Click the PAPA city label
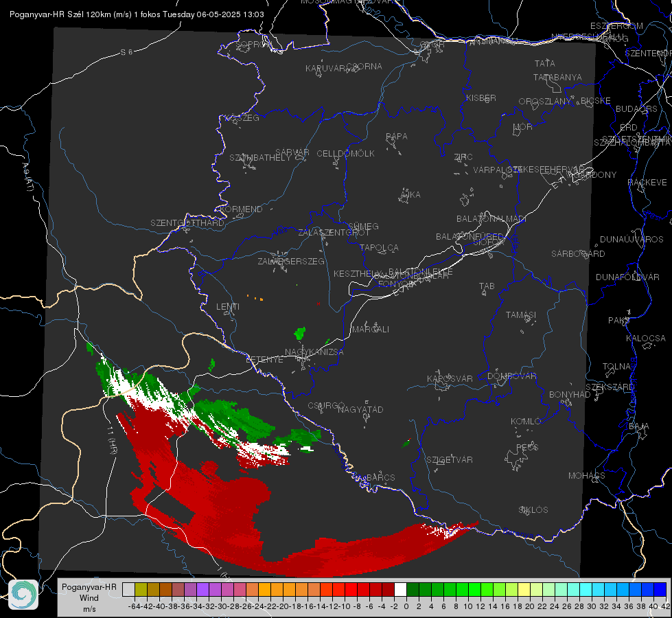 click(397, 137)
